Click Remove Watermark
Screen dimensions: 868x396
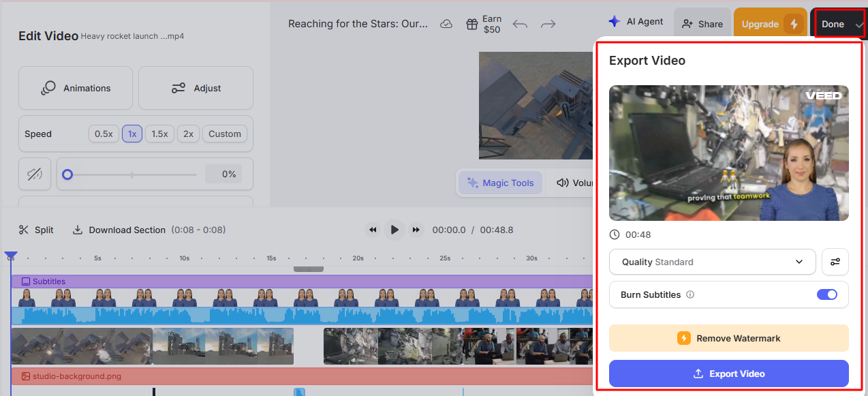728,338
